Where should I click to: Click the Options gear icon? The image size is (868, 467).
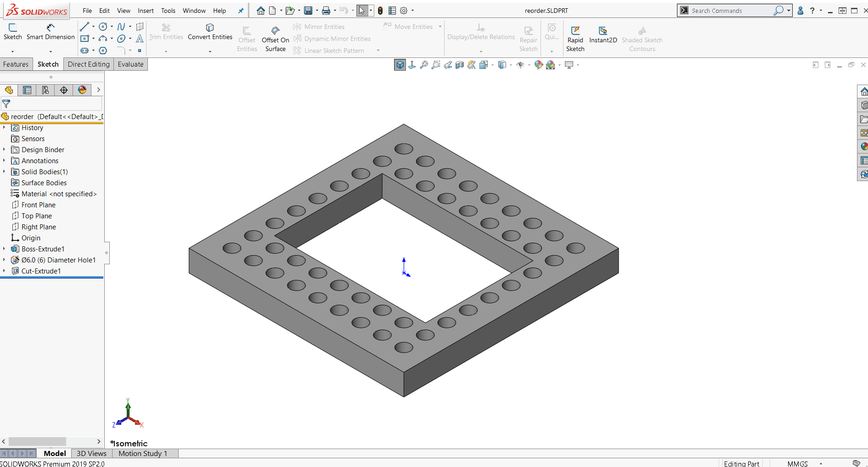click(404, 11)
